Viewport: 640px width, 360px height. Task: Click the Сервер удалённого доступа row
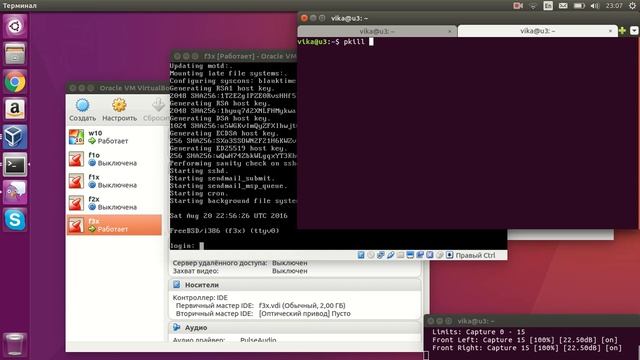point(240,263)
